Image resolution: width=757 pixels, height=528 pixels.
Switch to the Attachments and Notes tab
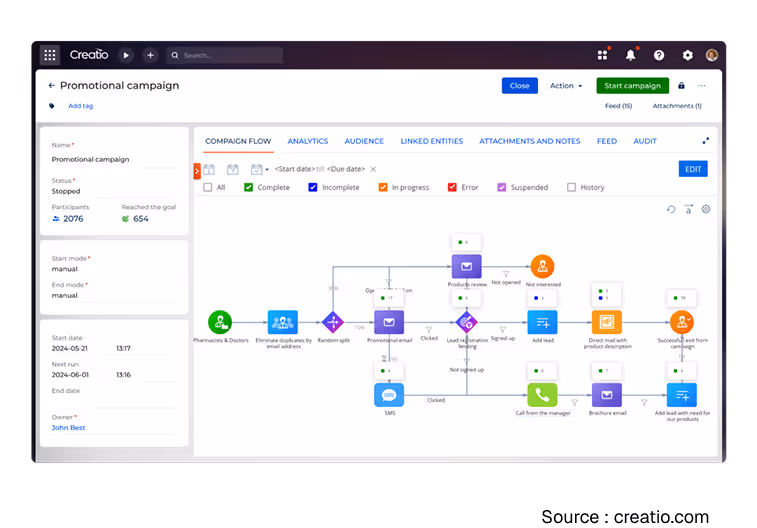[x=530, y=141]
